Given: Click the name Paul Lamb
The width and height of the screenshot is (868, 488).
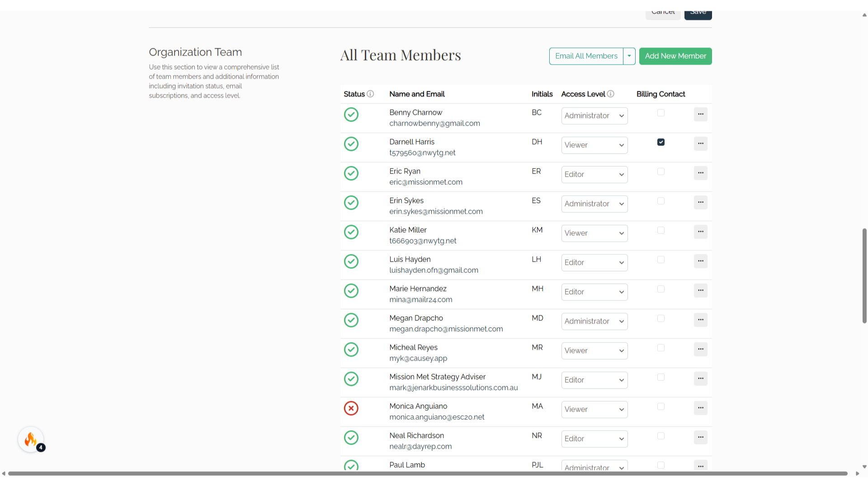Looking at the screenshot, I should pyautogui.click(x=407, y=465).
